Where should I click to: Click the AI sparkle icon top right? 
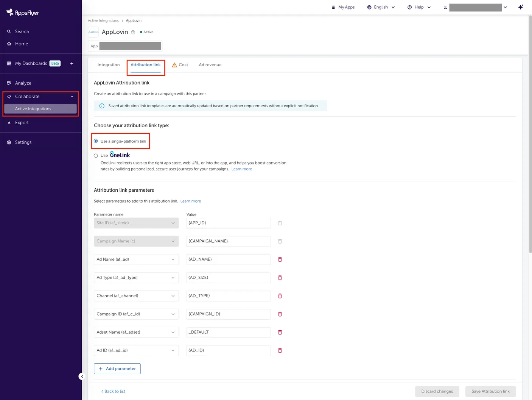tap(521, 7)
